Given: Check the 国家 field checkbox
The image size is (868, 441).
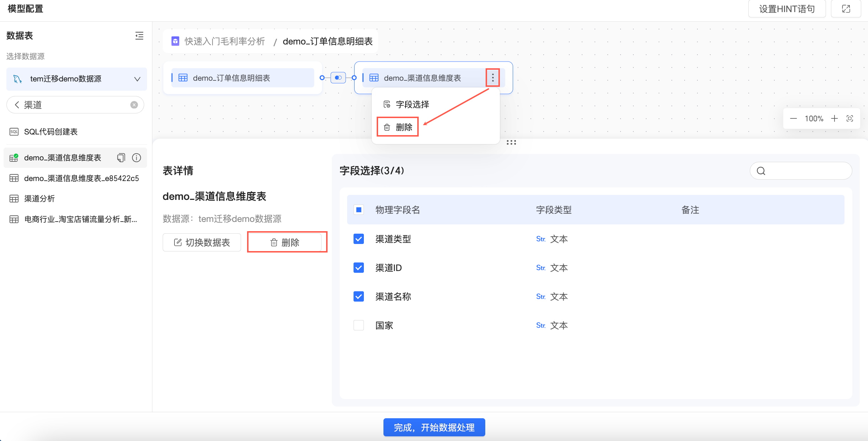Looking at the screenshot, I should (x=359, y=325).
